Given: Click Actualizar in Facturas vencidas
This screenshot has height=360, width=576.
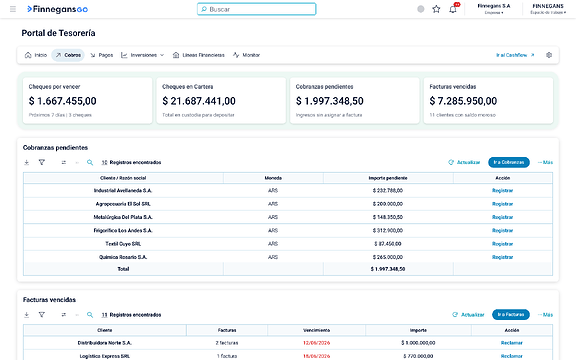Looking at the screenshot, I should pyautogui.click(x=468, y=315).
